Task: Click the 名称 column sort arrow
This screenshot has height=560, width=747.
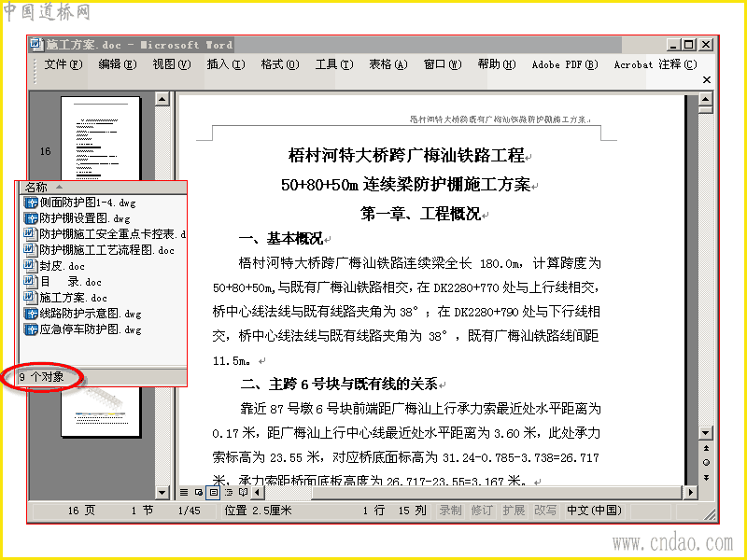Action: tap(59, 187)
